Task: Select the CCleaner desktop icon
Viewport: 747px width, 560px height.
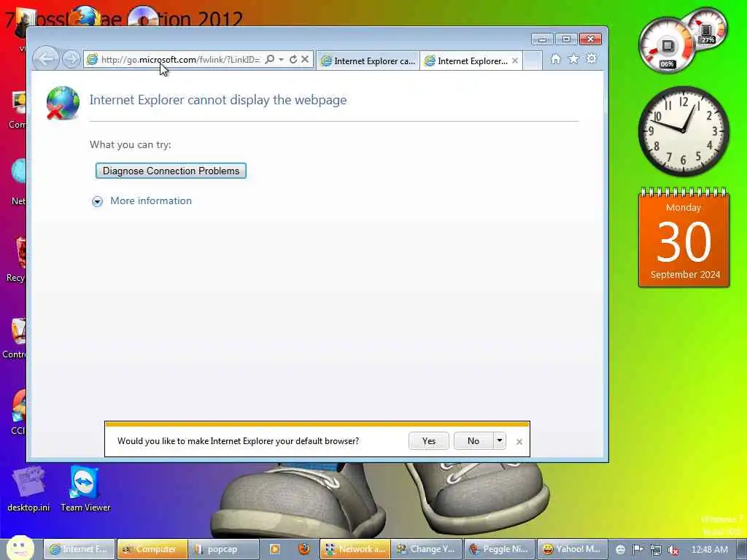Action: (18, 413)
